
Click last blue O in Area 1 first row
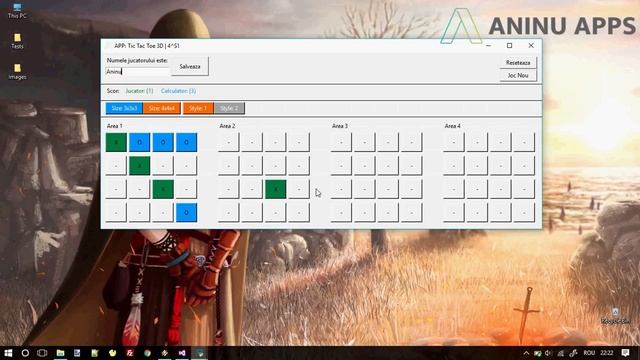[x=187, y=142]
